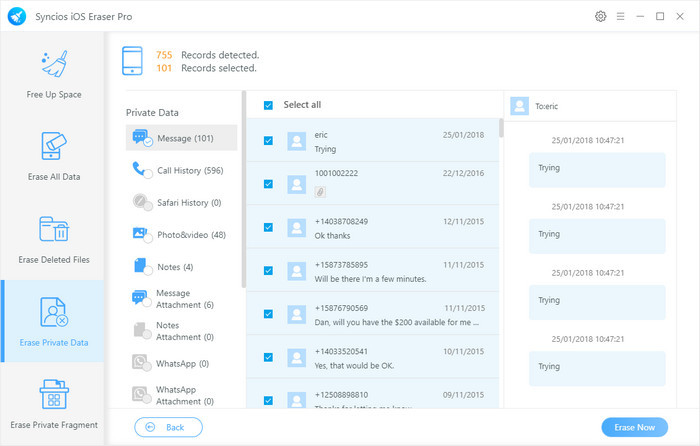Open the Safari History (0) category
This screenshot has height=446, width=700.
click(181, 203)
